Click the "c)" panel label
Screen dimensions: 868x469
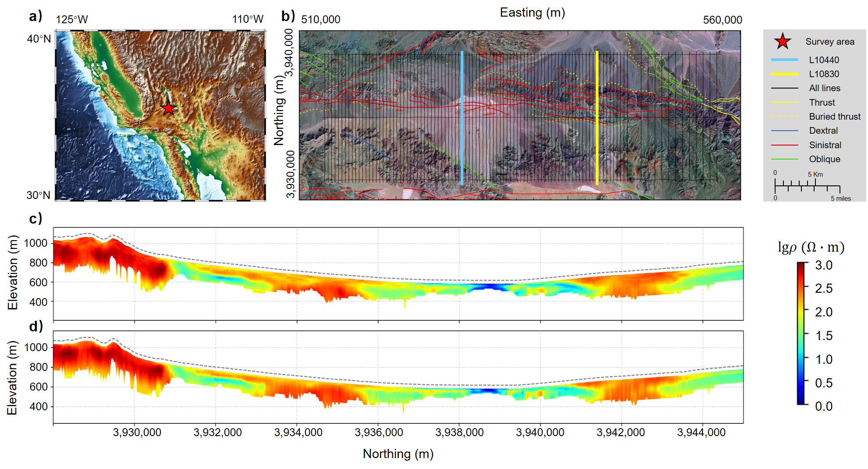point(36,218)
